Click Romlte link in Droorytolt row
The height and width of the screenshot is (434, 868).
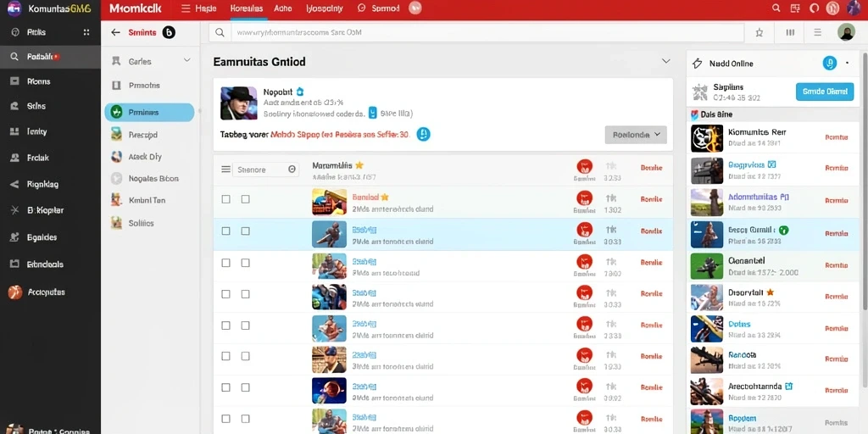[x=836, y=297]
